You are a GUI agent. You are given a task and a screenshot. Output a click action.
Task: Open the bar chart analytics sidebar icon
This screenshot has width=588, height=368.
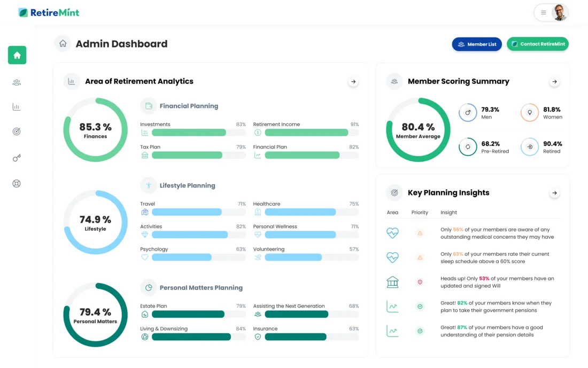(x=17, y=107)
